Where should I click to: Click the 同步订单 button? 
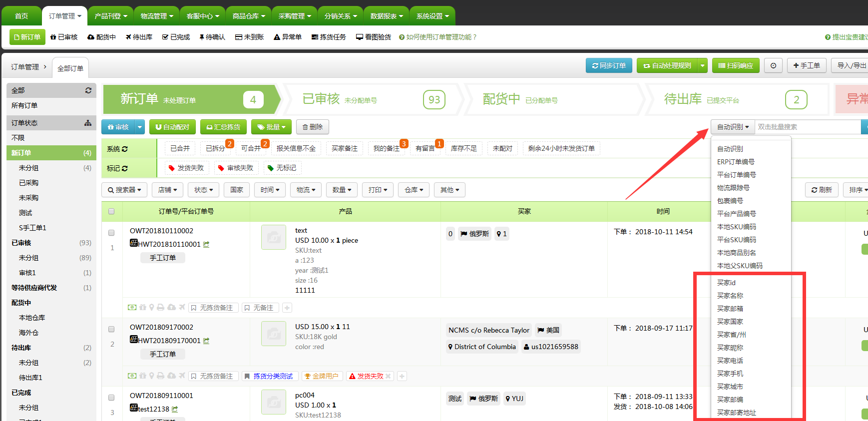(x=609, y=65)
